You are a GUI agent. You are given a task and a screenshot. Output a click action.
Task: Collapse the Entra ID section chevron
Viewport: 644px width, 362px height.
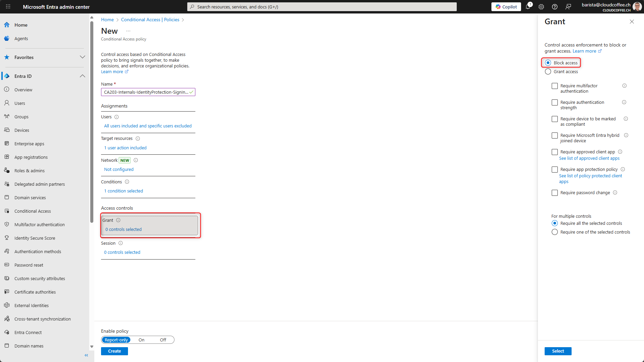pyautogui.click(x=83, y=76)
